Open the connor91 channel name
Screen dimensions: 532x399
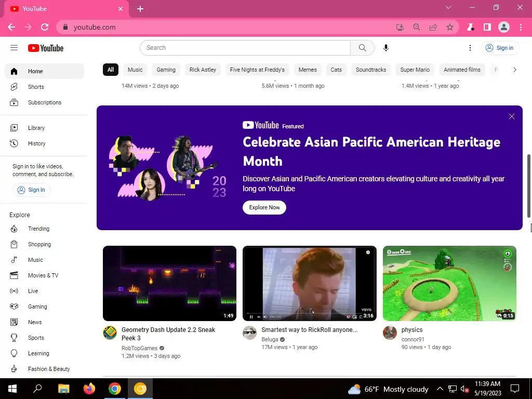tap(413, 339)
